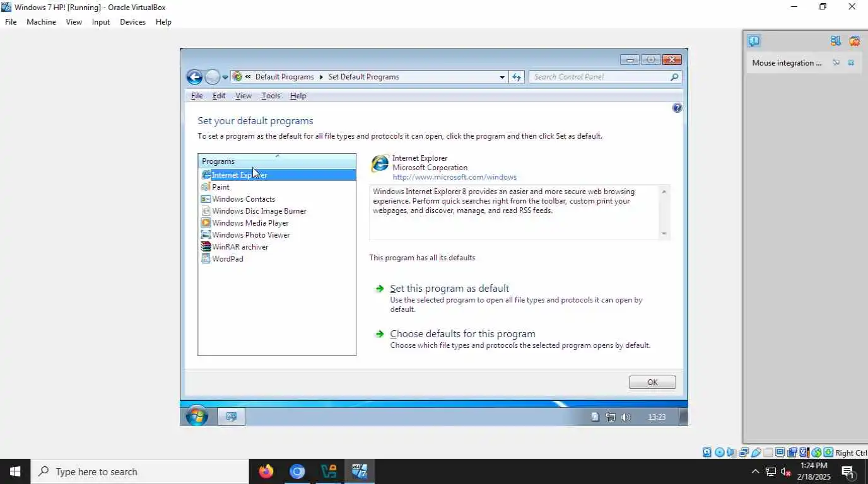Click the Paint icon in the list
868x484 pixels.
coord(206,187)
